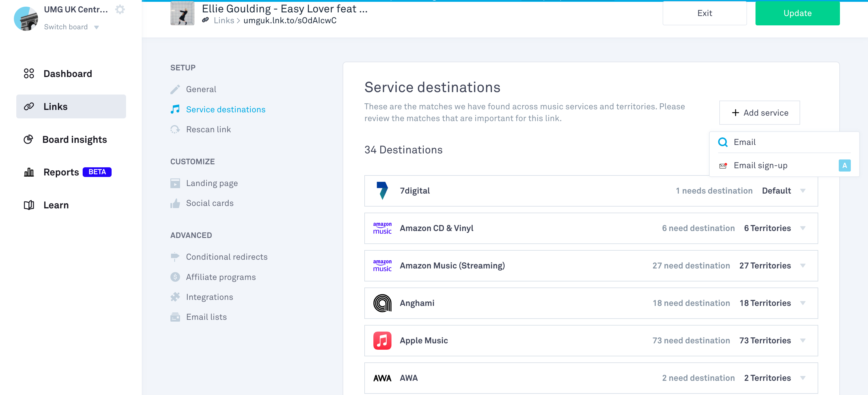The height and width of the screenshot is (395, 868).
Task: Click the Integrations puzzle icon
Action: point(175,297)
